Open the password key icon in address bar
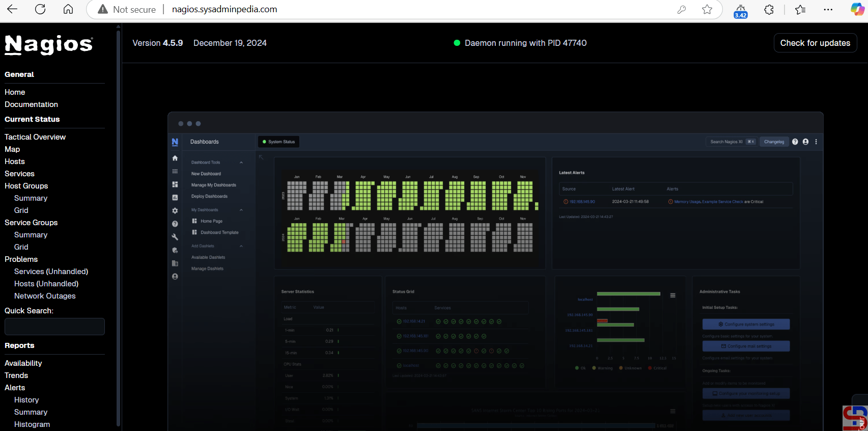The width and height of the screenshot is (868, 431). click(x=681, y=9)
